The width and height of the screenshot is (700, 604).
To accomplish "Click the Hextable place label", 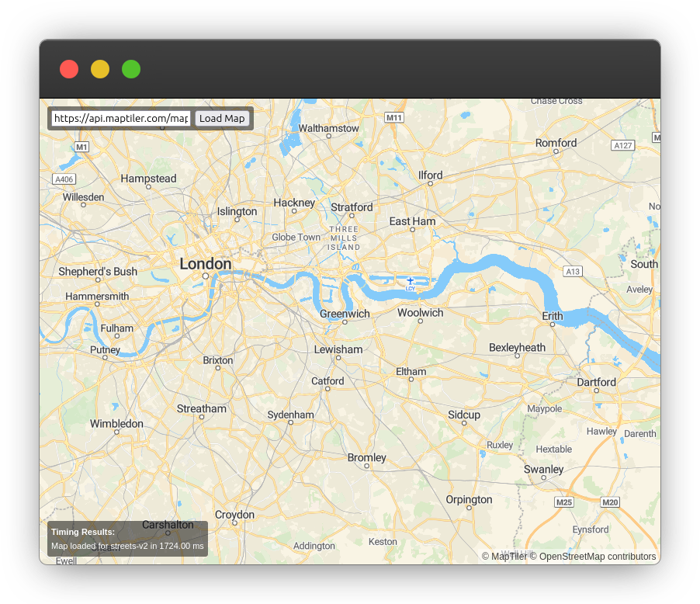I will [554, 449].
